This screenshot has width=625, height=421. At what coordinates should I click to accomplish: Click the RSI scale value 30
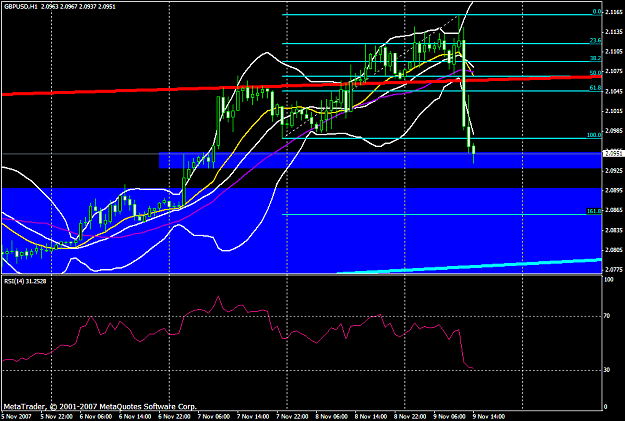pos(607,370)
